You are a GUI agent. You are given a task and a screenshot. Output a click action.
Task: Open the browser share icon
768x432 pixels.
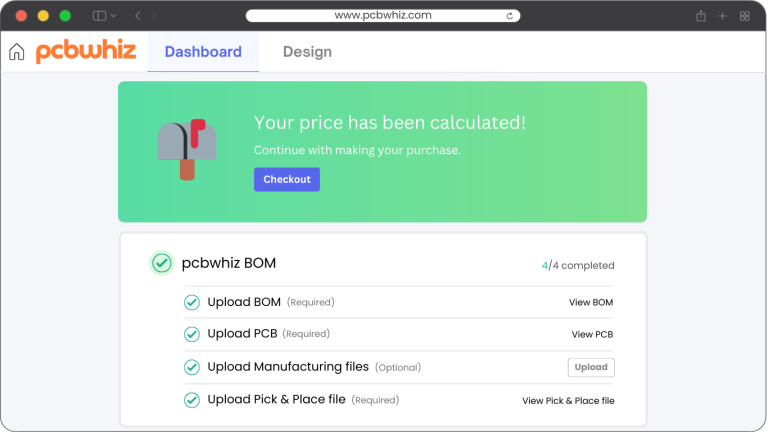[701, 16]
